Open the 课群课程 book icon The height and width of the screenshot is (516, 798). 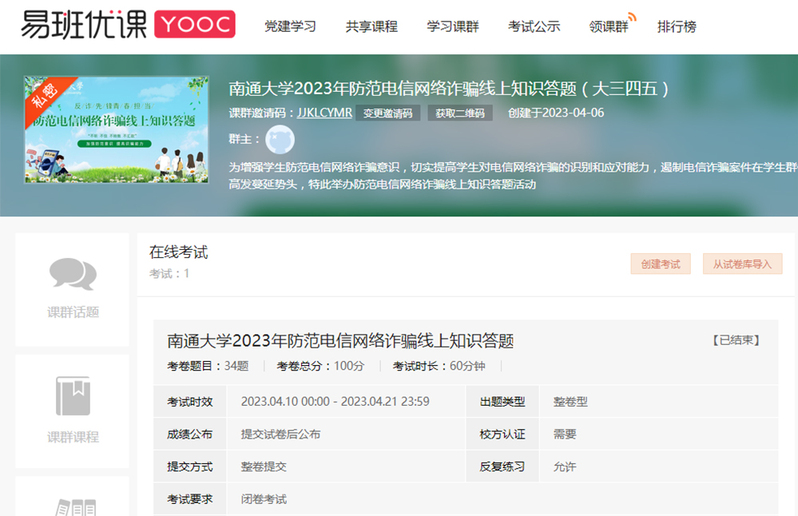coord(73,396)
